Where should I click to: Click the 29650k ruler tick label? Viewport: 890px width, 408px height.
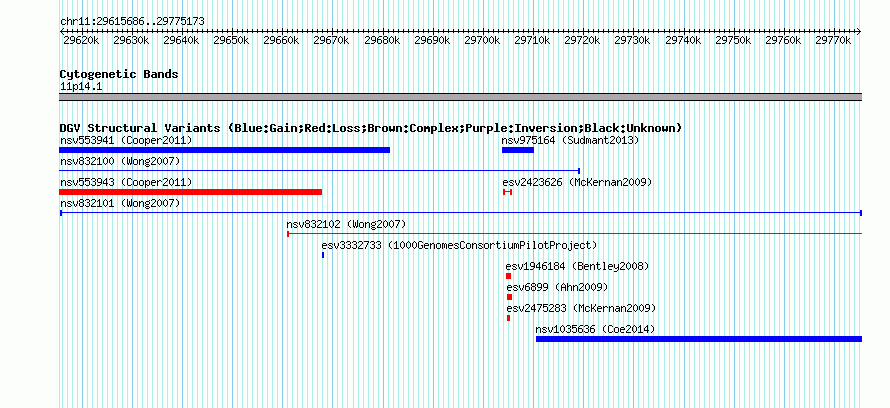(231, 40)
